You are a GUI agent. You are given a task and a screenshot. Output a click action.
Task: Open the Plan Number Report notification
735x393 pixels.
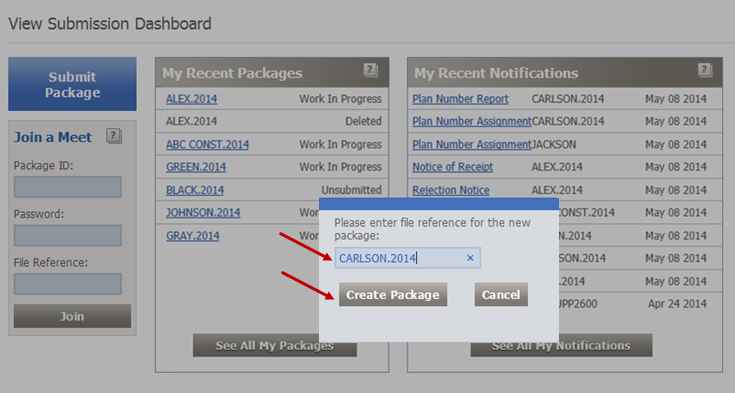[x=460, y=99]
